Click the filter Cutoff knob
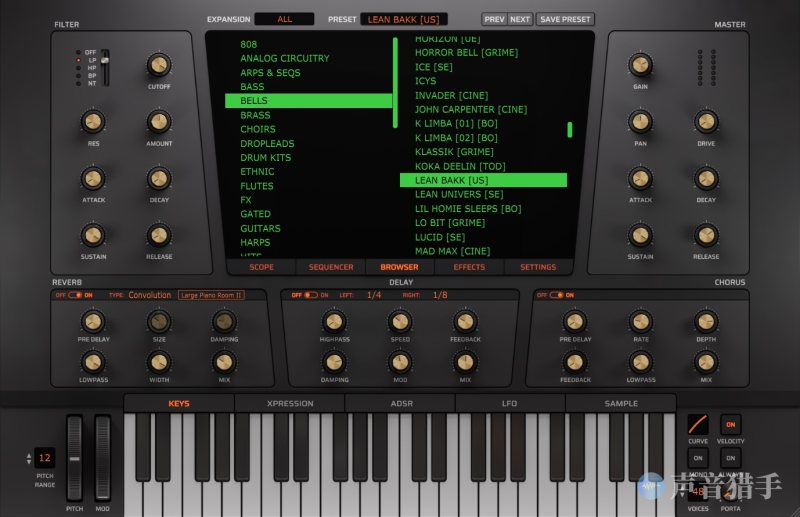The height and width of the screenshot is (517, 800). click(x=159, y=65)
